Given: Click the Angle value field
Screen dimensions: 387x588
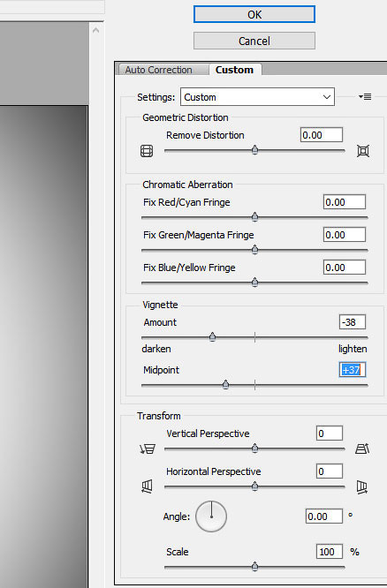Looking at the screenshot, I should (x=324, y=516).
